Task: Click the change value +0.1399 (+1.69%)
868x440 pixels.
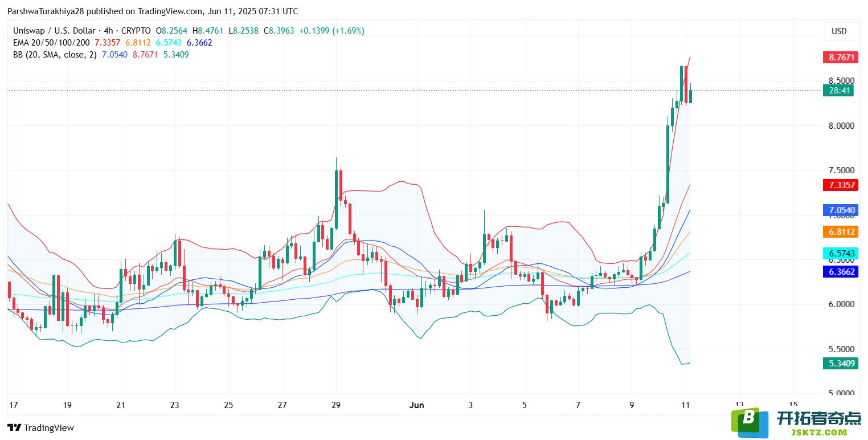Action: coord(331,31)
